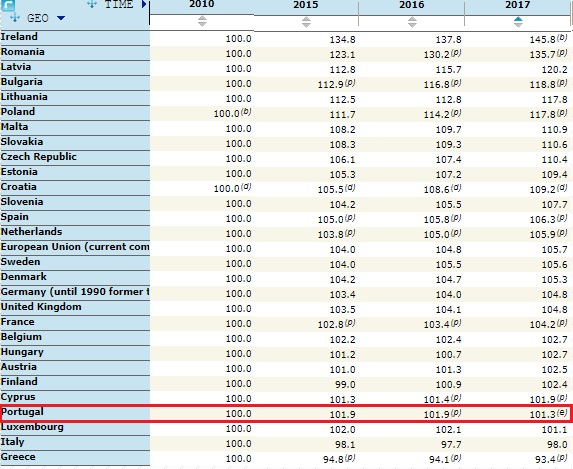Open the GEO dropdown arrow

[x=61, y=18]
